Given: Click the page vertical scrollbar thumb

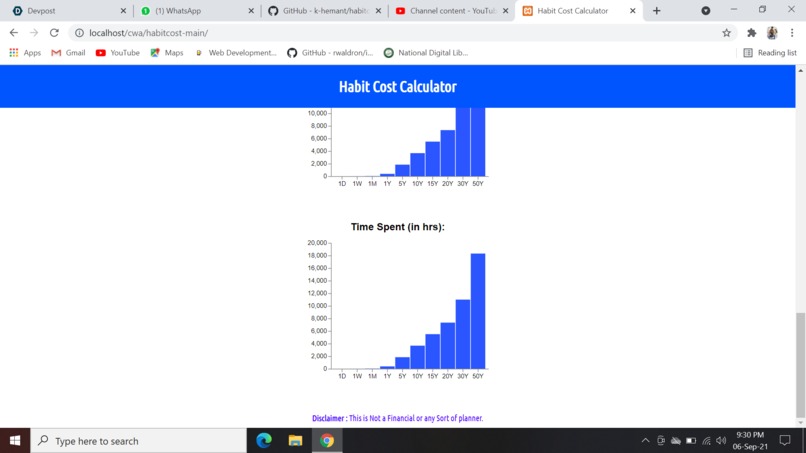Looking at the screenshot, I should point(800,365).
